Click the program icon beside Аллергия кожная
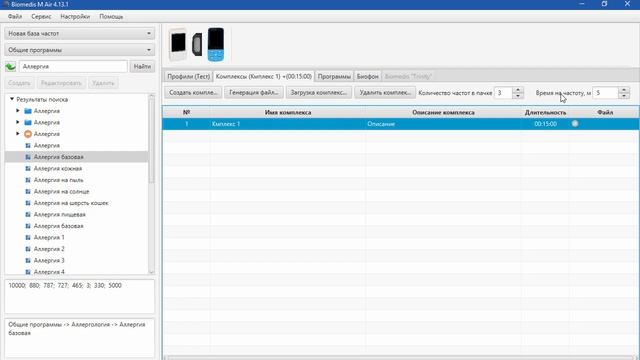Image resolution: width=640 pixels, height=360 pixels. click(28, 168)
